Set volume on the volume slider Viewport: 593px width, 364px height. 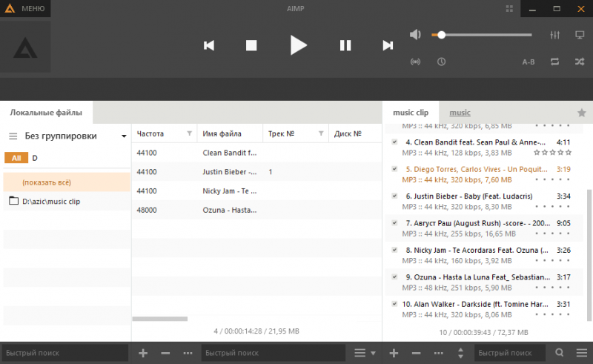481,35
